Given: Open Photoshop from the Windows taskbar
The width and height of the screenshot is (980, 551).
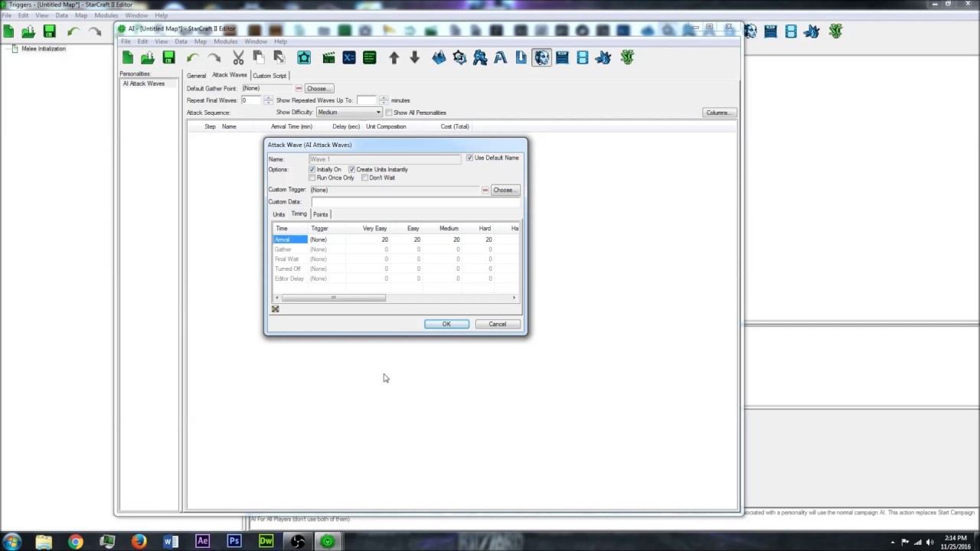Looking at the screenshot, I should [234, 541].
